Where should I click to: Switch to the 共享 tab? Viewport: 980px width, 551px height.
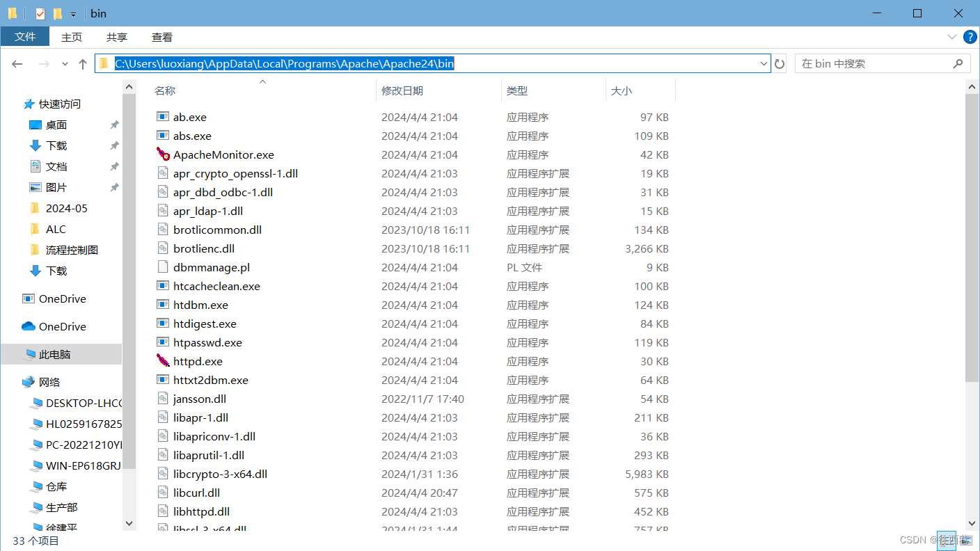pos(117,37)
